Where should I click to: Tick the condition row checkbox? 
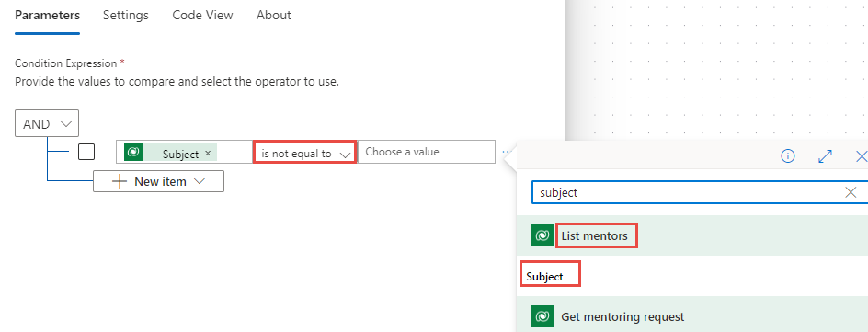tap(86, 152)
